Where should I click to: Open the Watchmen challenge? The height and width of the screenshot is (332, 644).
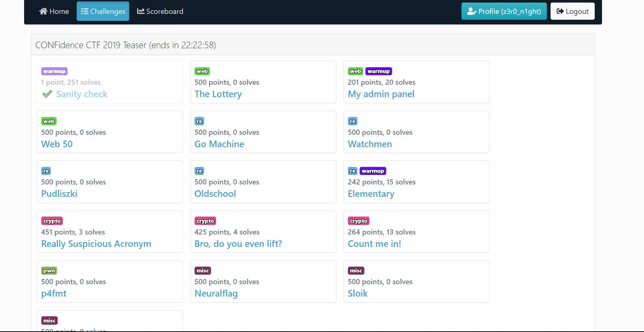(370, 144)
